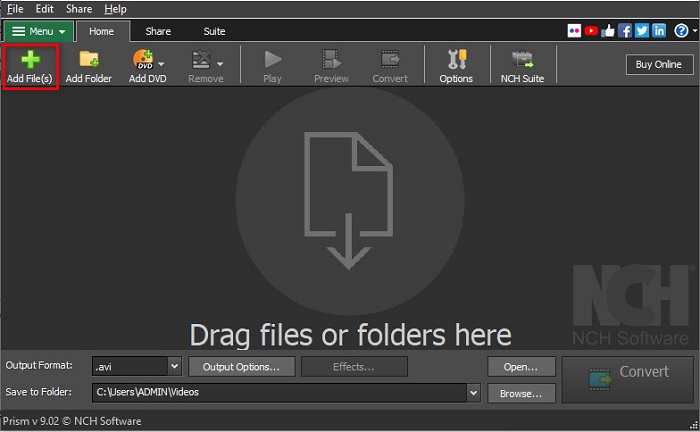700x432 pixels.
Task: Click the Preview toolbar icon
Action: click(331, 59)
